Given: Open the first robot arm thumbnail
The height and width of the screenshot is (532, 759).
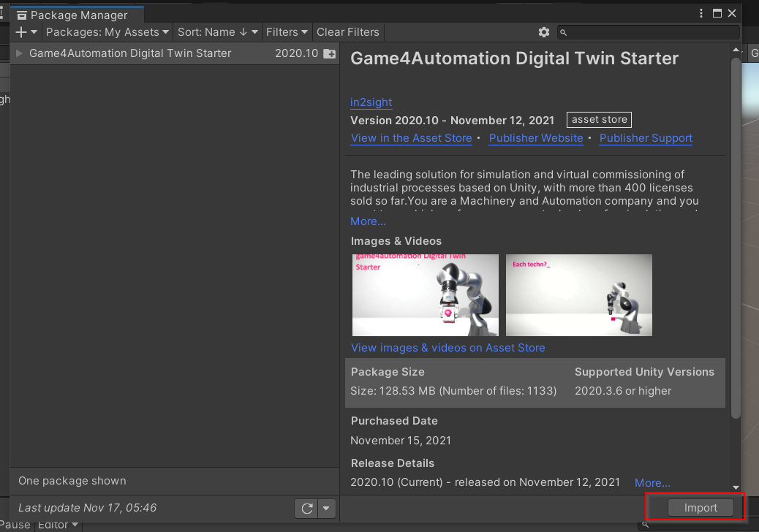Looking at the screenshot, I should (x=426, y=295).
